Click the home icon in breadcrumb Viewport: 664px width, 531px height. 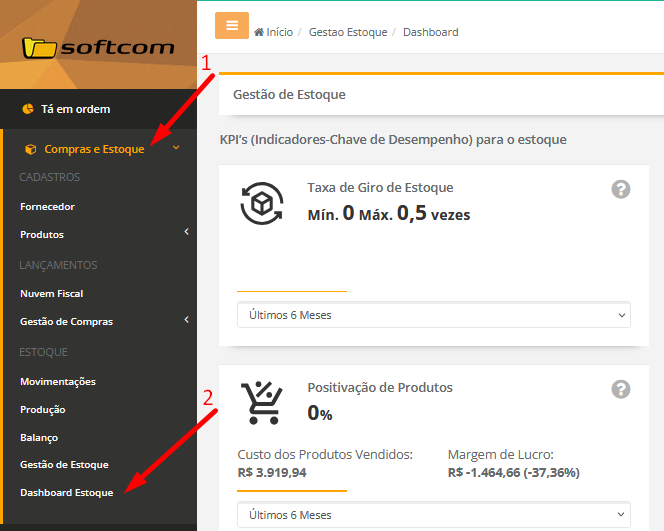[260, 32]
